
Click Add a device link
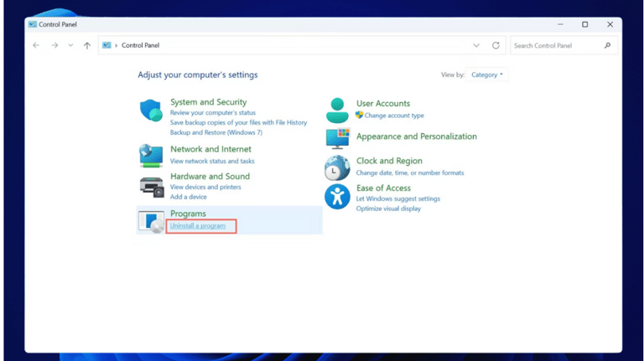tap(188, 197)
